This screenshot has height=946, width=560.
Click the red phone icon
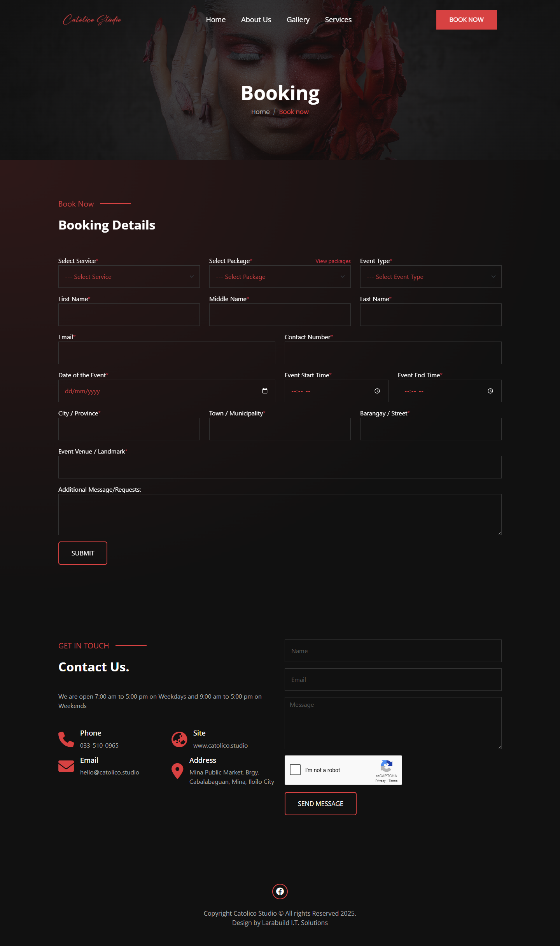coord(66,739)
